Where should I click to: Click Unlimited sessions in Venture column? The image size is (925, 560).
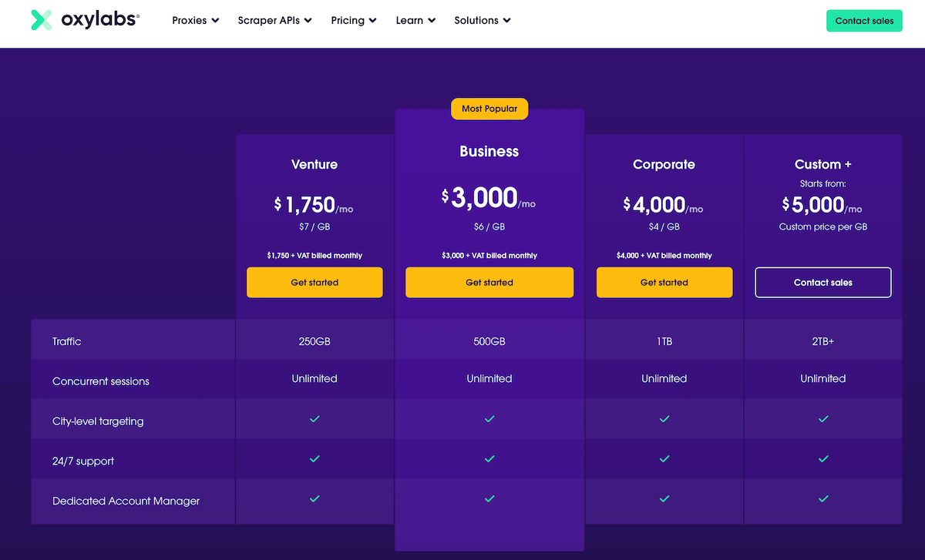click(x=314, y=378)
